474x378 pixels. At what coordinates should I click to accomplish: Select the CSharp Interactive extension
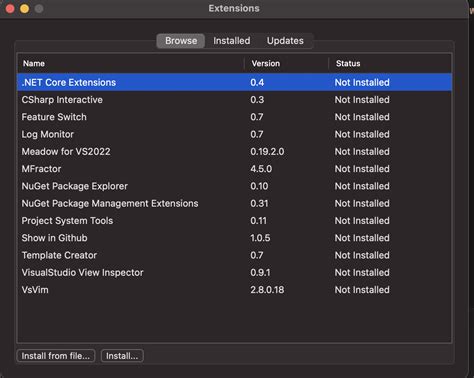[234, 100]
